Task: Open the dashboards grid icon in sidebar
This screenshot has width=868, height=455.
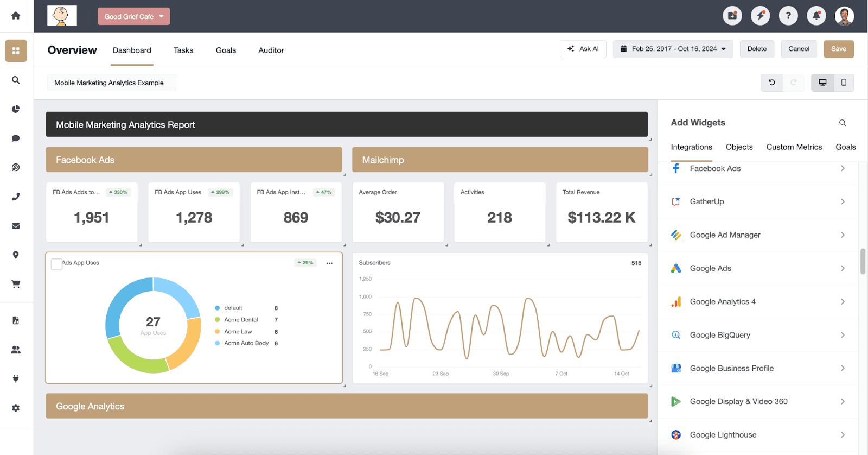Action: coord(16,50)
